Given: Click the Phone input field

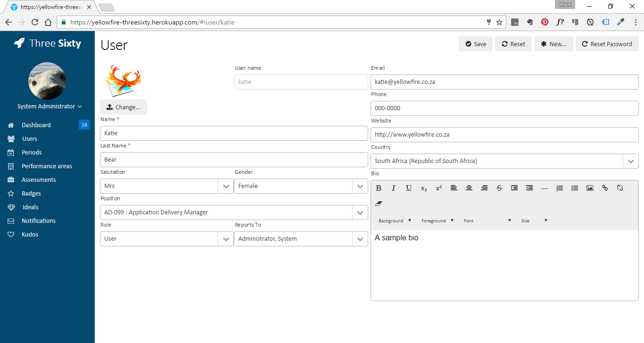Looking at the screenshot, I should coord(504,108).
